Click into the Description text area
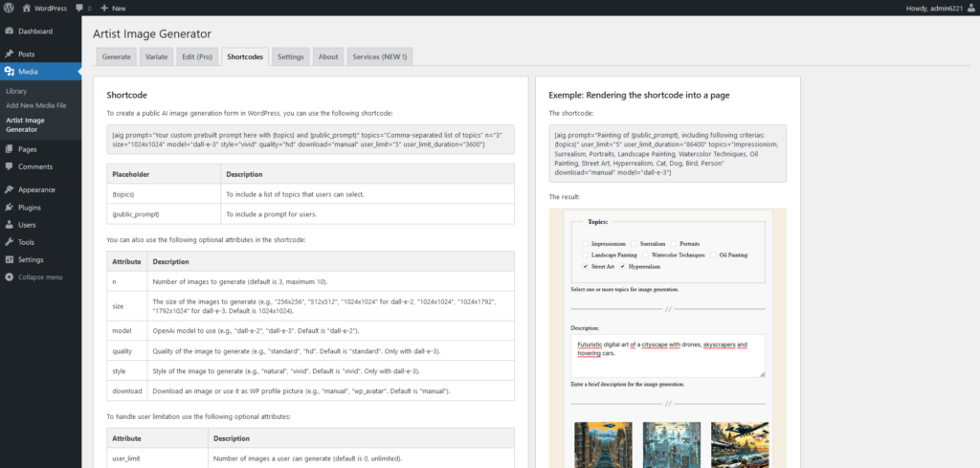 click(x=667, y=355)
